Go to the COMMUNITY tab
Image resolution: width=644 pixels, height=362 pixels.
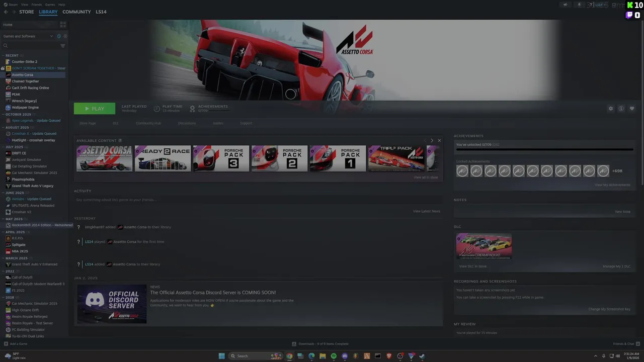[x=76, y=12]
